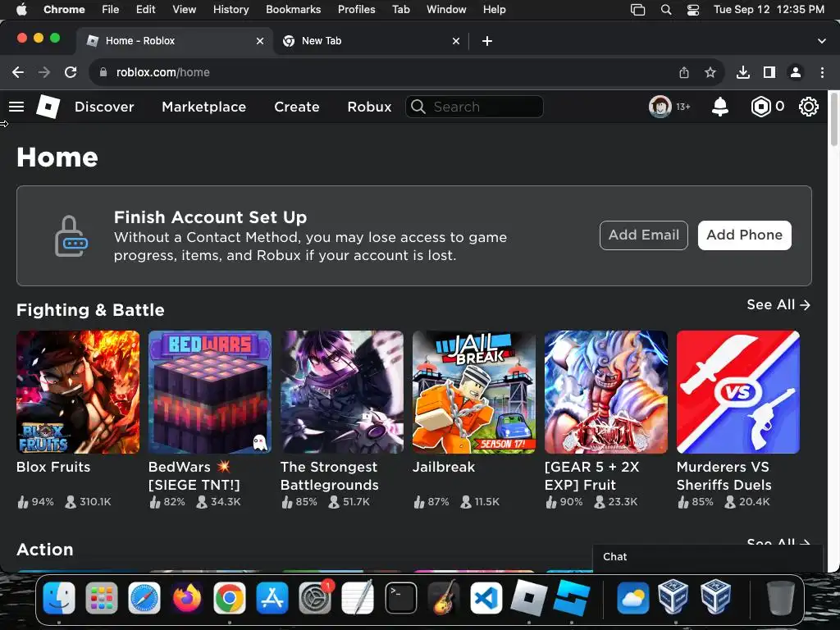The image size is (840, 630).
Task: Open Chrome profile icon
Action: (796, 72)
